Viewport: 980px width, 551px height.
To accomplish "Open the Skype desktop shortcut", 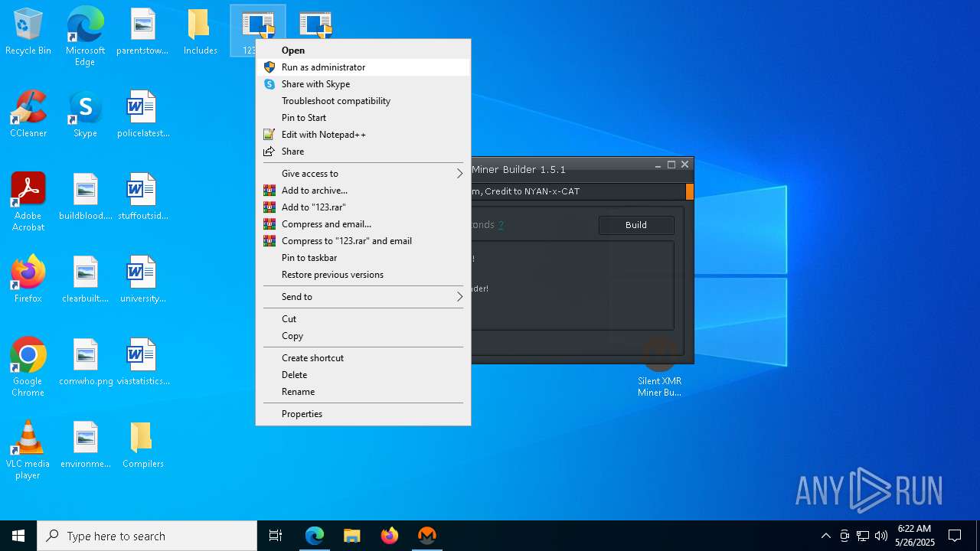I will click(x=85, y=115).
